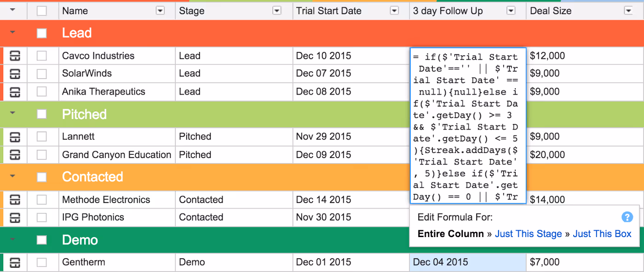
Task: Collapse the Lead stage group
Action: [x=12, y=33]
